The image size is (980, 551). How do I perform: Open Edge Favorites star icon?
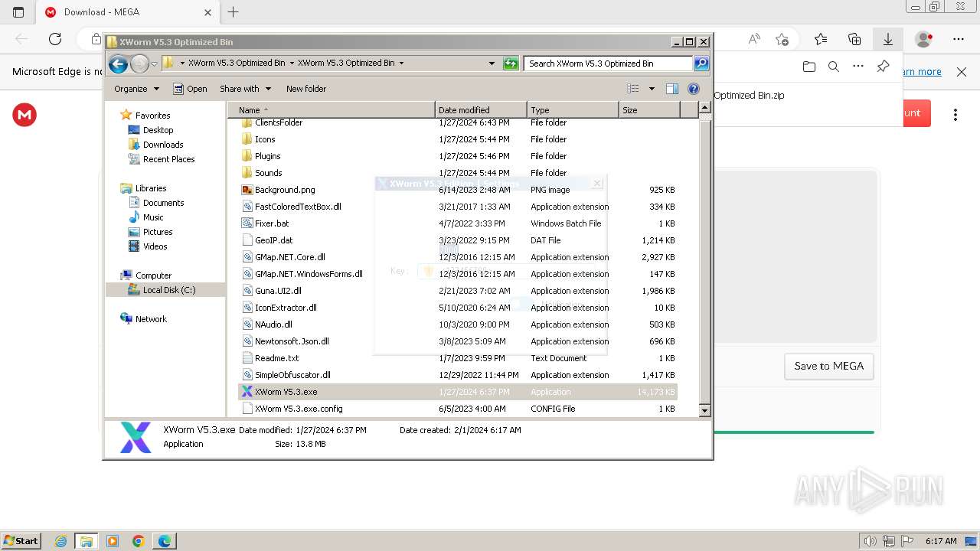(x=821, y=39)
